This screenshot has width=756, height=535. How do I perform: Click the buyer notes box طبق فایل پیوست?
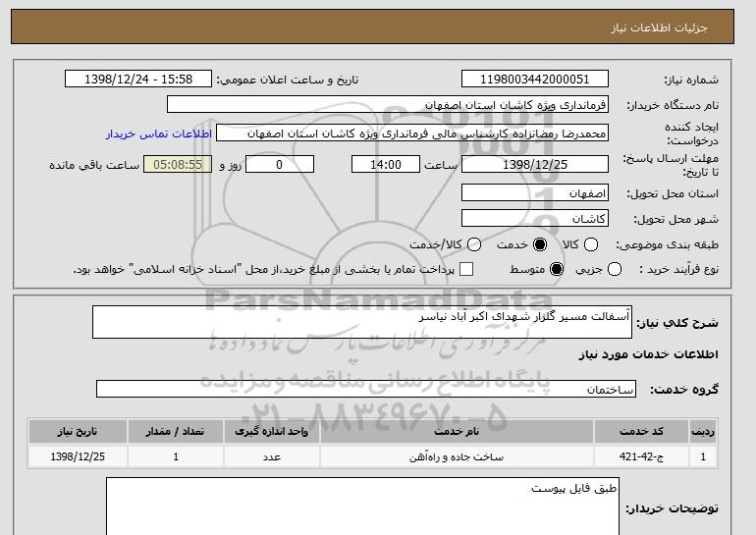tap(362, 507)
